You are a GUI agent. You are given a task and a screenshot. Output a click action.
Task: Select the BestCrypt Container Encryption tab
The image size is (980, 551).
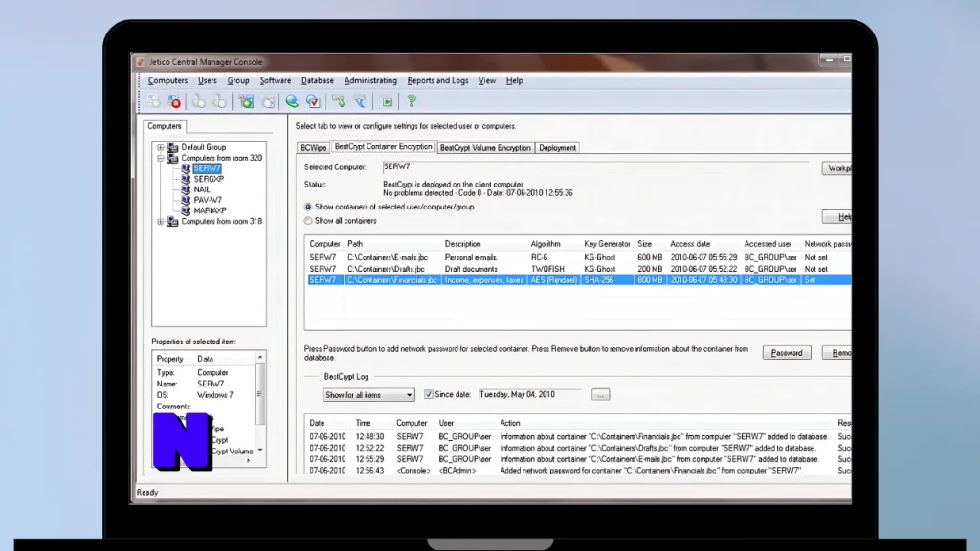[383, 146]
